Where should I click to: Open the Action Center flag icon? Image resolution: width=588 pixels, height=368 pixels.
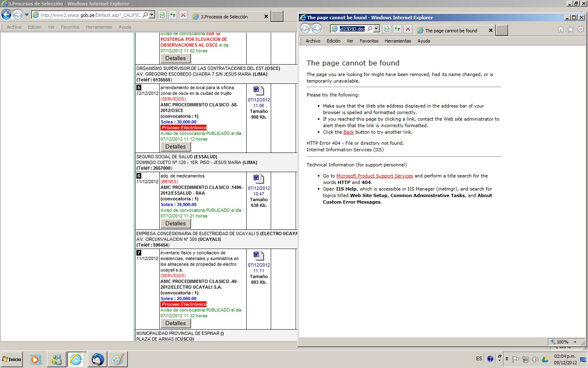[x=515, y=359]
